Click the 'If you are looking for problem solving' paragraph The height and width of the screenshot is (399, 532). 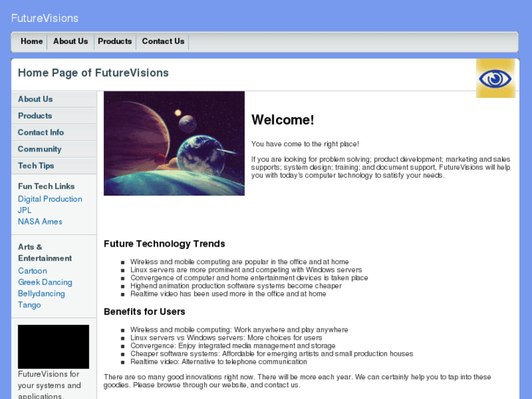[381, 168]
